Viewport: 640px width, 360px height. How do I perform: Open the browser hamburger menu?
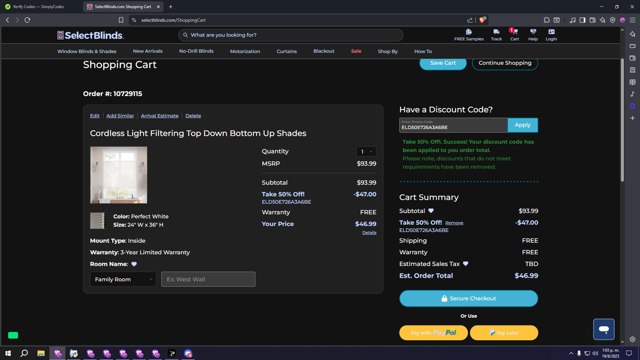(x=633, y=20)
